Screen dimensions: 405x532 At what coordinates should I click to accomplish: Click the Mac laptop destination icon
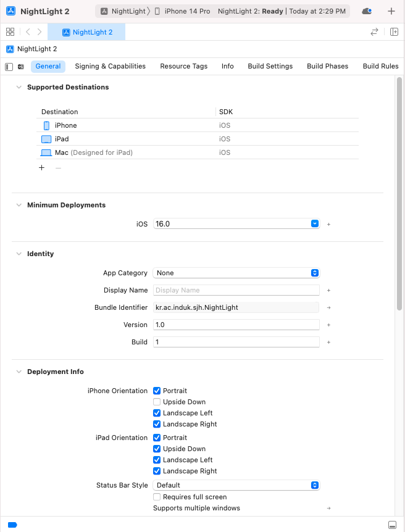pos(46,152)
